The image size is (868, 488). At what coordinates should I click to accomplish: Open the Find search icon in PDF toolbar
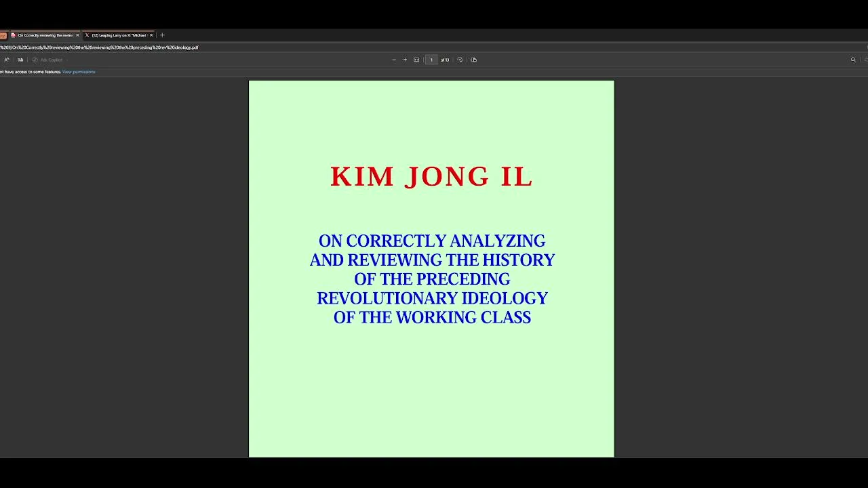click(853, 60)
